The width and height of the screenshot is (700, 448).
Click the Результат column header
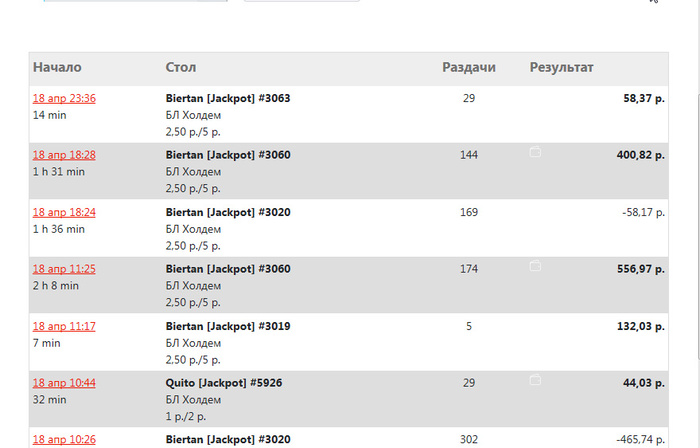(x=562, y=68)
